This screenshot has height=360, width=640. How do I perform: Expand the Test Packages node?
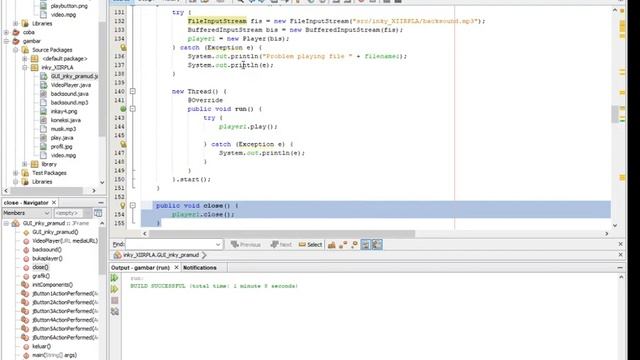[16, 173]
